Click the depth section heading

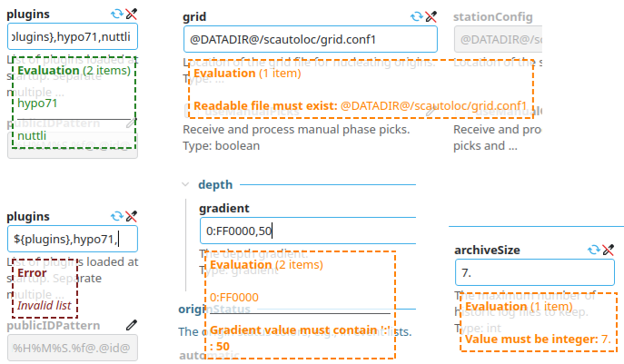coord(215,184)
